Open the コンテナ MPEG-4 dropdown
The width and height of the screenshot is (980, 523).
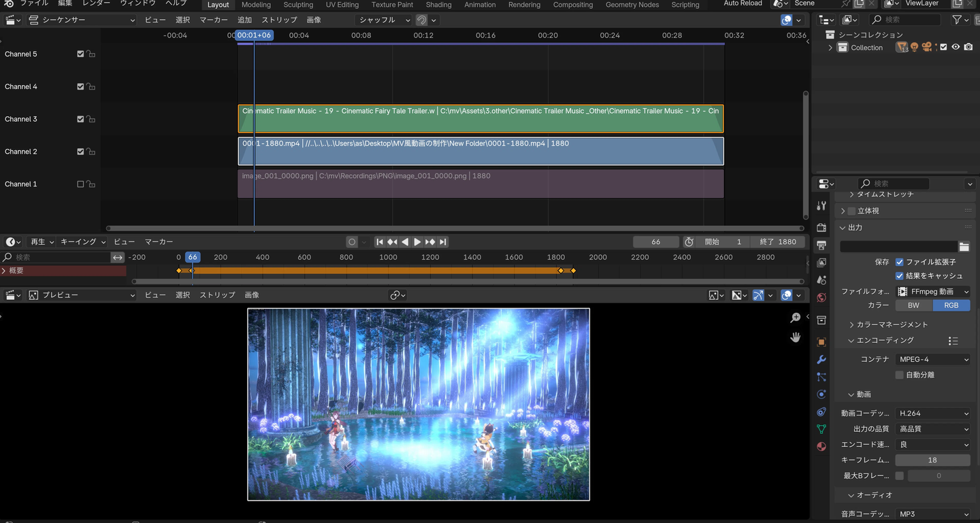[x=932, y=359]
